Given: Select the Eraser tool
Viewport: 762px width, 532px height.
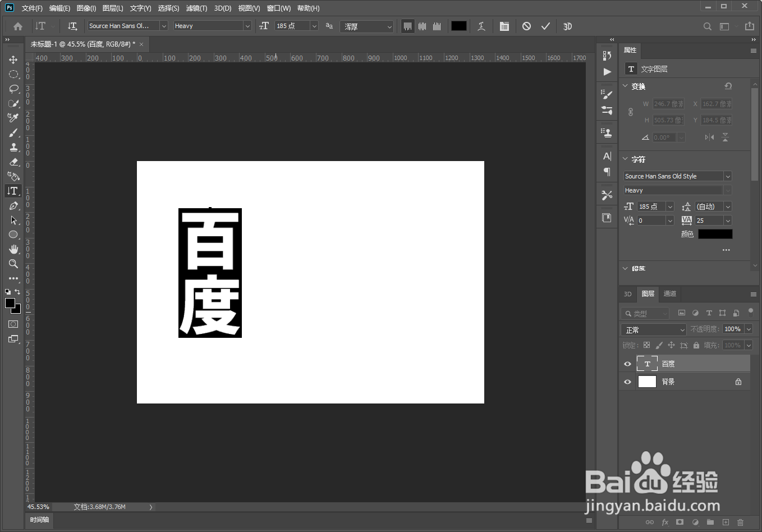Looking at the screenshot, I should (13, 162).
